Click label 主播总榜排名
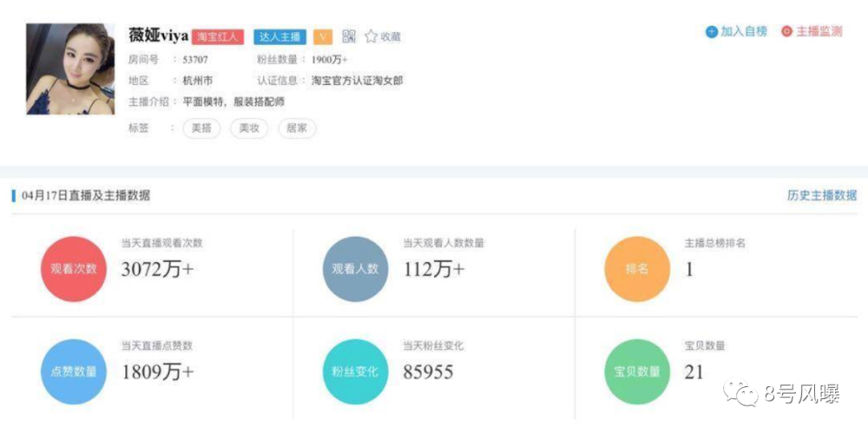Image resolution: width=868 pixels, height=432 pixels. pos(715,242)
